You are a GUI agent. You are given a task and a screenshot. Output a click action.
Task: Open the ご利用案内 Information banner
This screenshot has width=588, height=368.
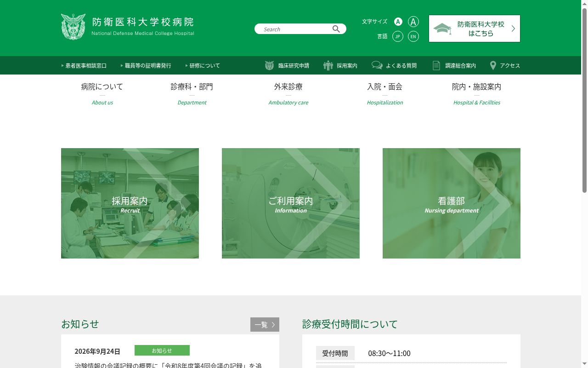pos(291,203)
